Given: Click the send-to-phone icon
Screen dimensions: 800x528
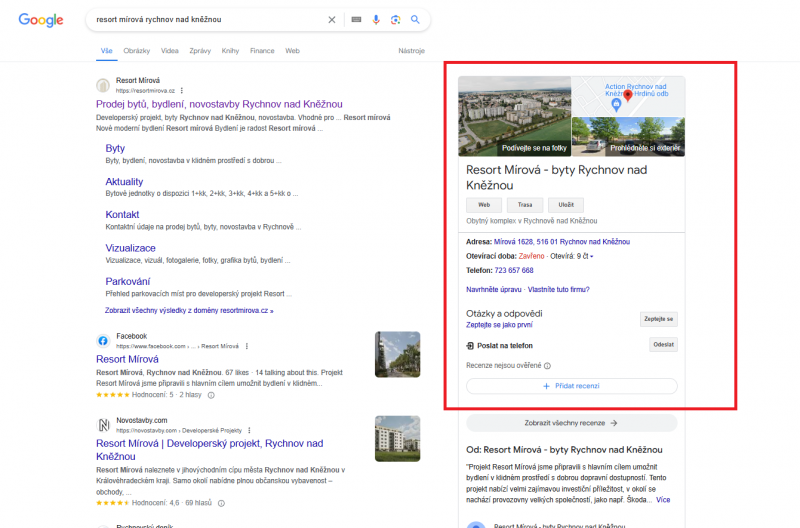Looking at the screenshot, I should coord(470,346).
